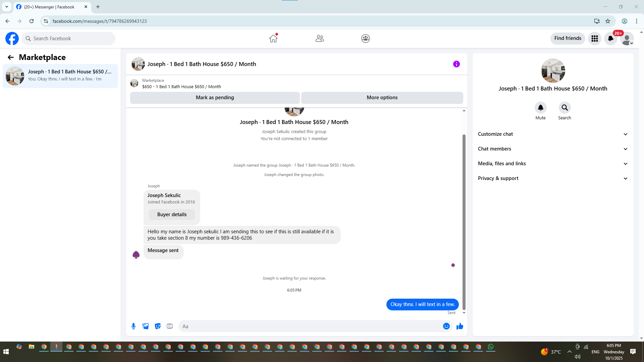Screen dimensions: 644x362
Task: Open the emoji picker smiley icon
Action: (x=446, y=326)
